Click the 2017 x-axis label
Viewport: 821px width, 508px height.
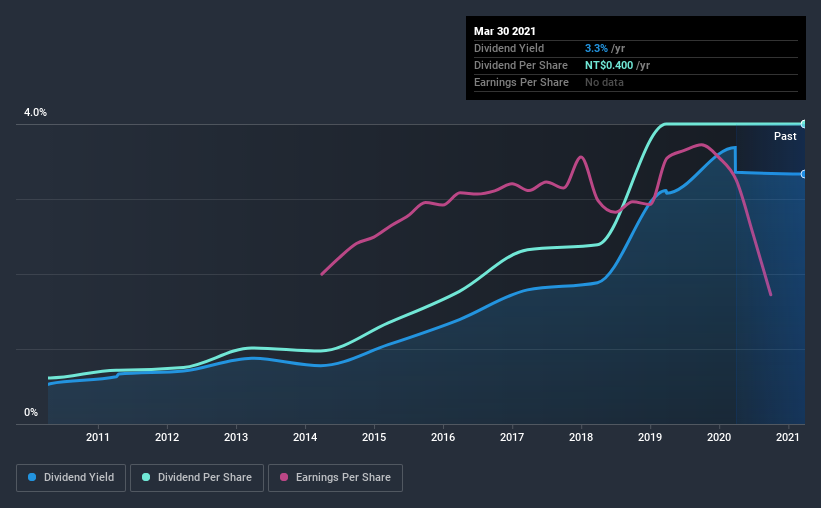(x=512, y=437)
